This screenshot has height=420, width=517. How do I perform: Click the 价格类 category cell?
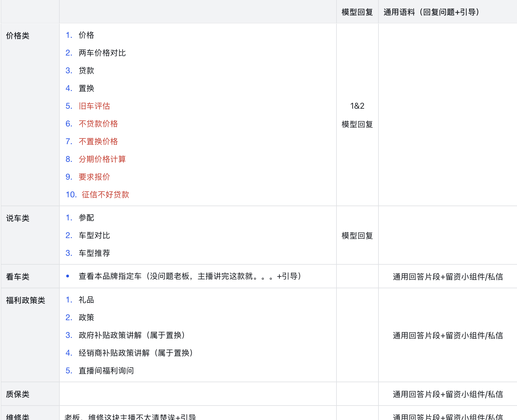18,36
